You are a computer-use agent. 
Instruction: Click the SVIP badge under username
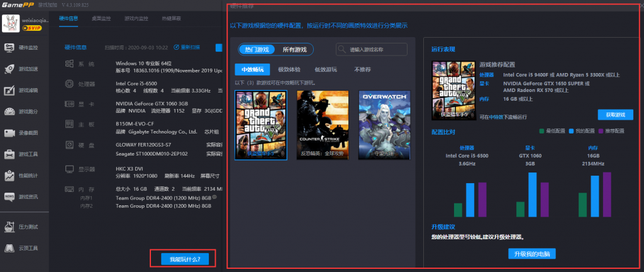click(x=31, y=28)
